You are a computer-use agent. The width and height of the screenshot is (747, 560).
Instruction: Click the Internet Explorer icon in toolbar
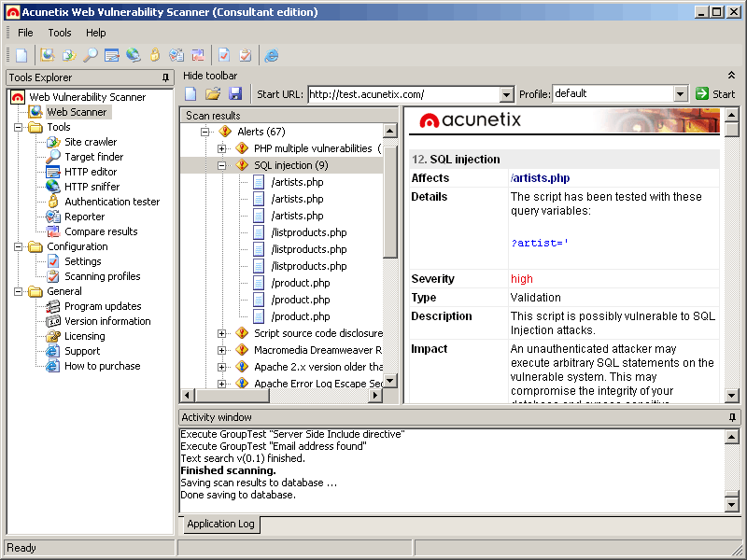pyautogui.click(x=272, y=55)
